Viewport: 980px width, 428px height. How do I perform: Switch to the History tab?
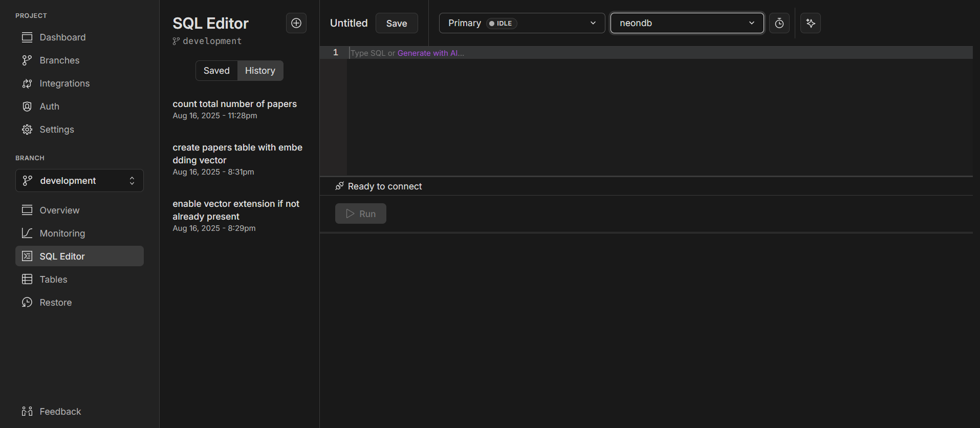pyautogui.click(x=260, y=71)
